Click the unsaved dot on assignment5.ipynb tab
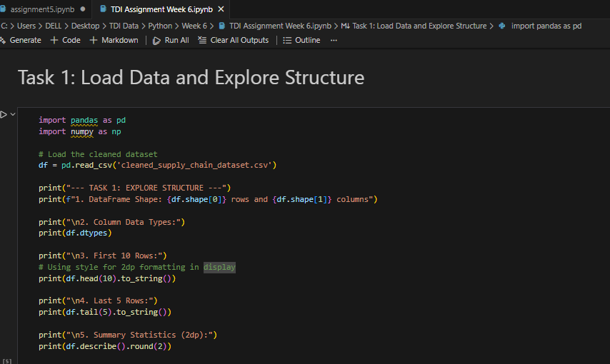 [x=83, y=9]
